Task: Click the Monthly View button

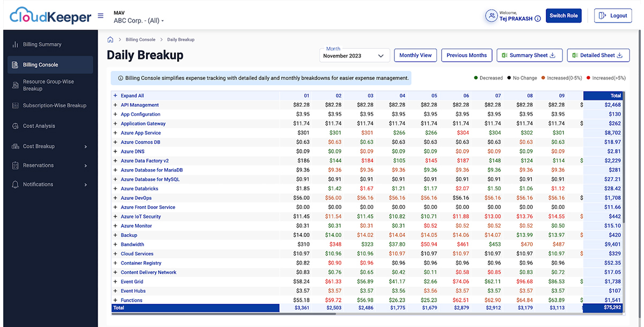Action: click(x=415, y=55)
